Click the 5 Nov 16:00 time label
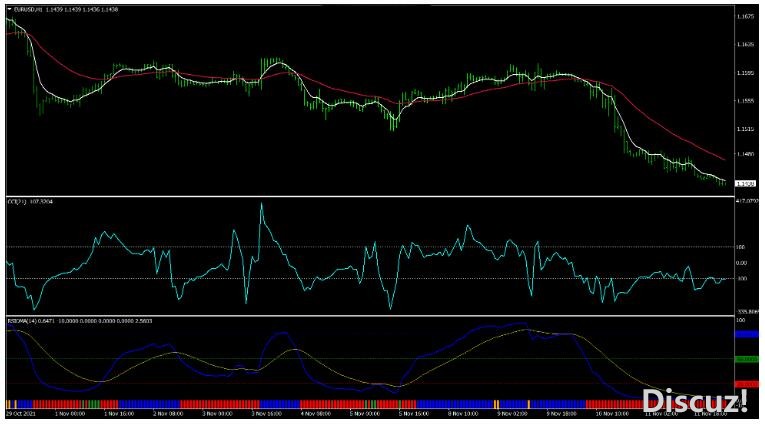The image size is (765, 425). [414, 414]
